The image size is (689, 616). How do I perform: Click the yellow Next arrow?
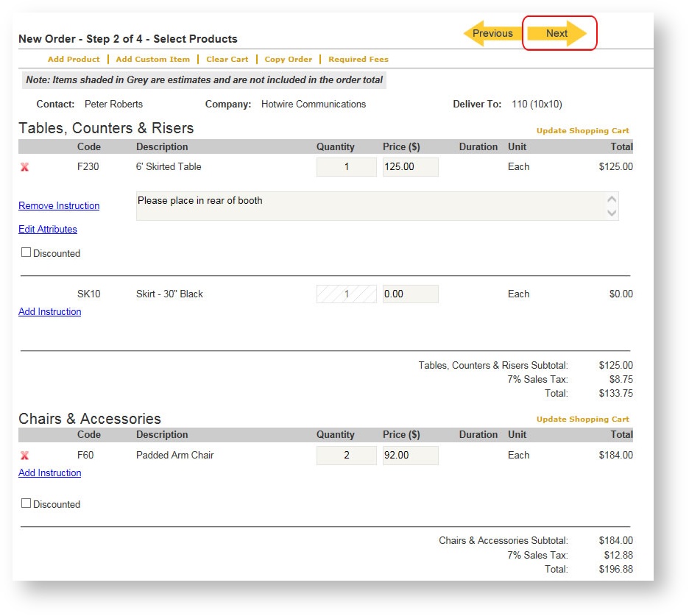click(x=556, y=32)
